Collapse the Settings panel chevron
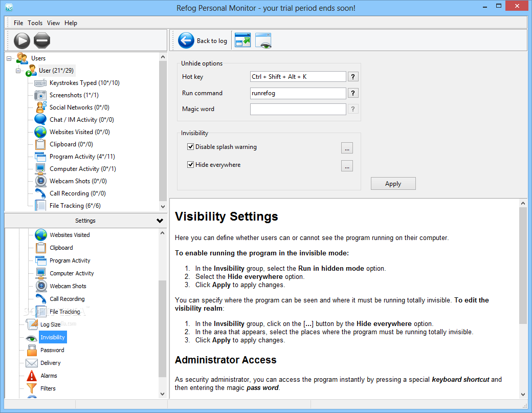The height and width of the screenshot is (413, 532). click(160, 221)
